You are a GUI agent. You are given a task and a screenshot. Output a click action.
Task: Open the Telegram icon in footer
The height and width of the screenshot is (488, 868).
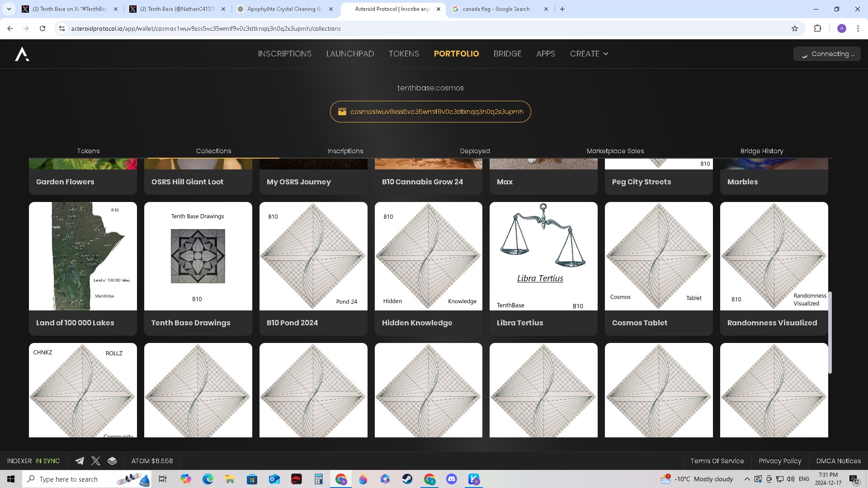pos(80,461)
